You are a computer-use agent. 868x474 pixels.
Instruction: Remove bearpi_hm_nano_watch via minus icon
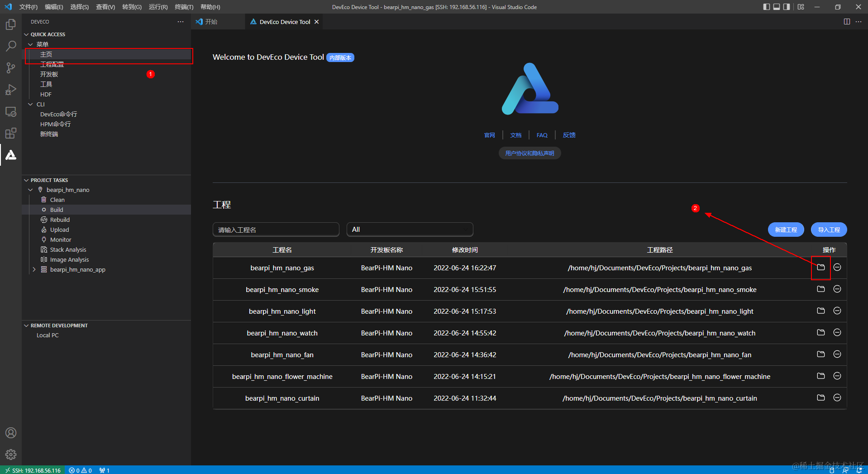pos(837,332)
